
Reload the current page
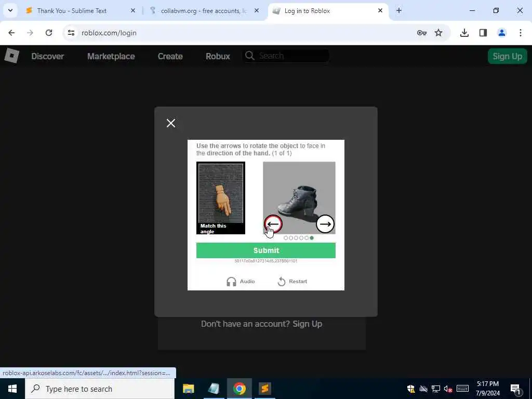(x=49, y=33)
